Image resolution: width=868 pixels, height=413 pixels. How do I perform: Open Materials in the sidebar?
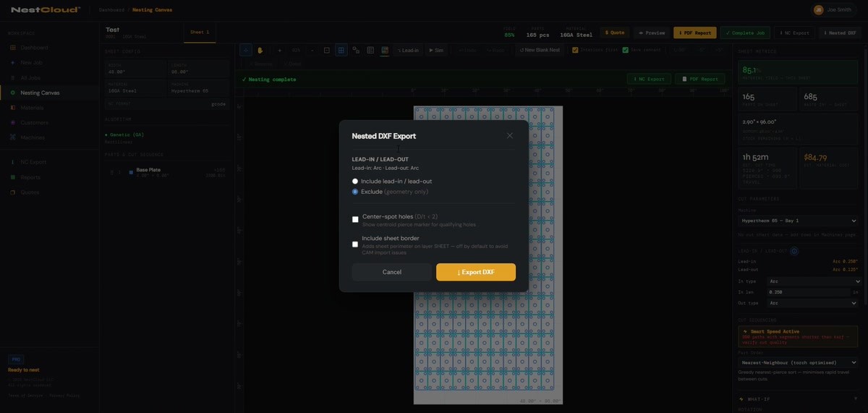[49, 108]
